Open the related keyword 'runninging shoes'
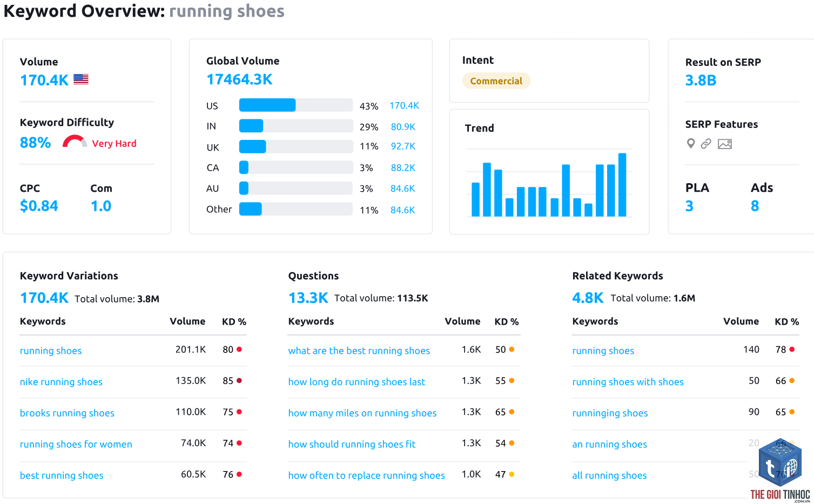The image size is (814, 504). [610, 413]
